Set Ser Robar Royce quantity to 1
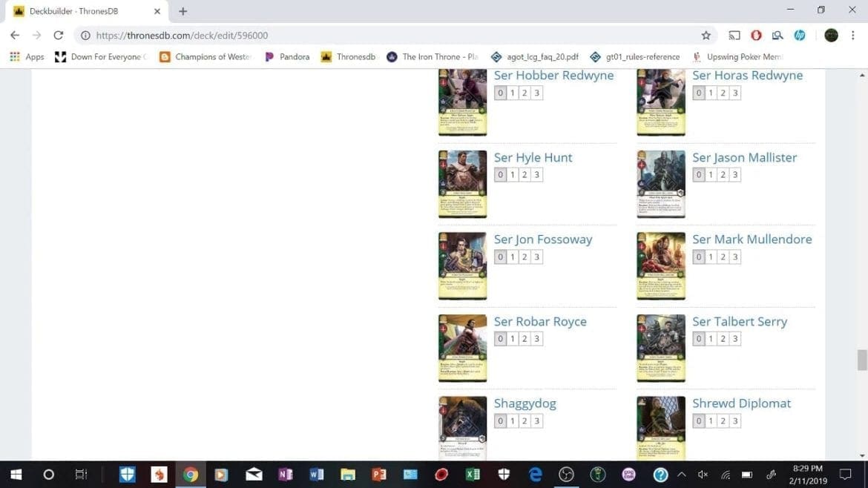 tap(513, 339)
